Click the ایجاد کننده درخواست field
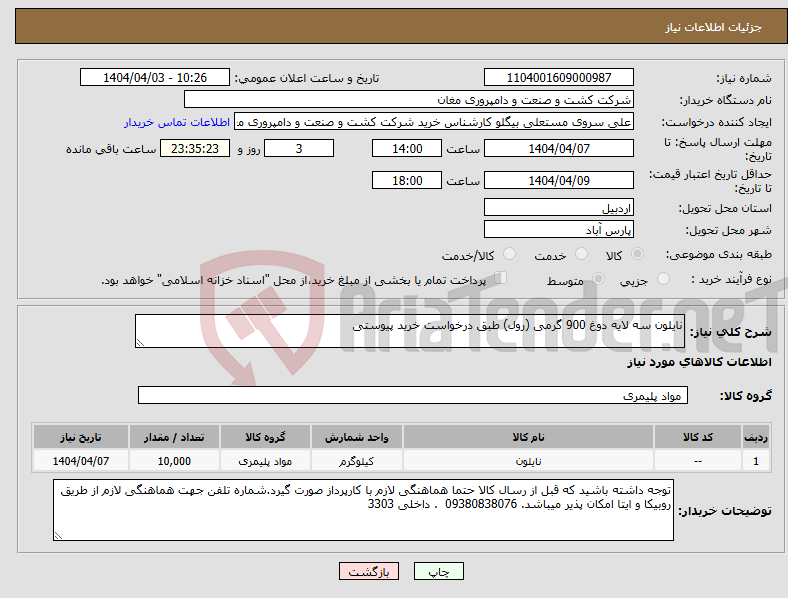The width and height of the screenshot is (788, 598). click(434, 122)
